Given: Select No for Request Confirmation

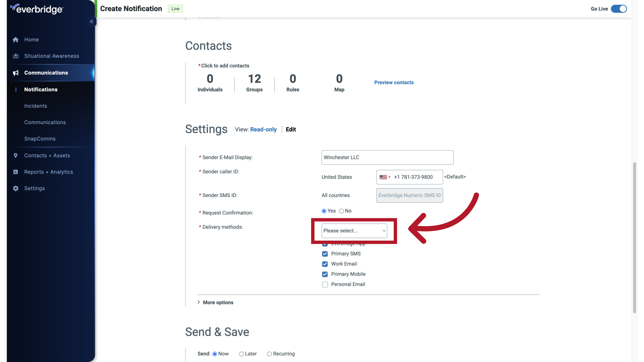Looking at the screenshot, I should point(342,211).
